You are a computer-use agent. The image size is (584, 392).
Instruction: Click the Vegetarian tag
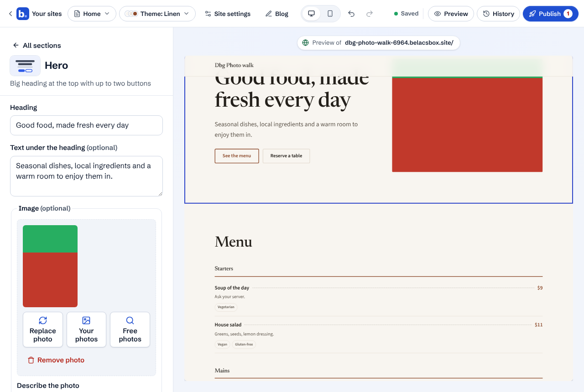tap(226, 307)
